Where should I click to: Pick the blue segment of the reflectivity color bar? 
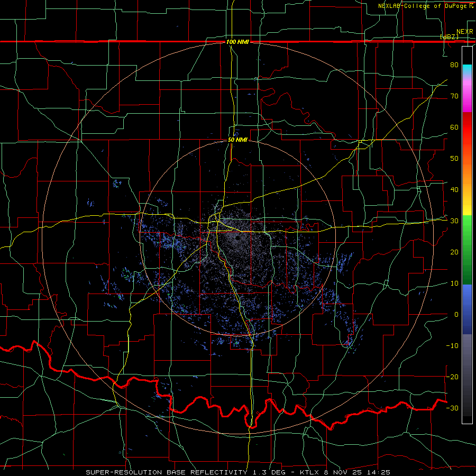[467, 309]
